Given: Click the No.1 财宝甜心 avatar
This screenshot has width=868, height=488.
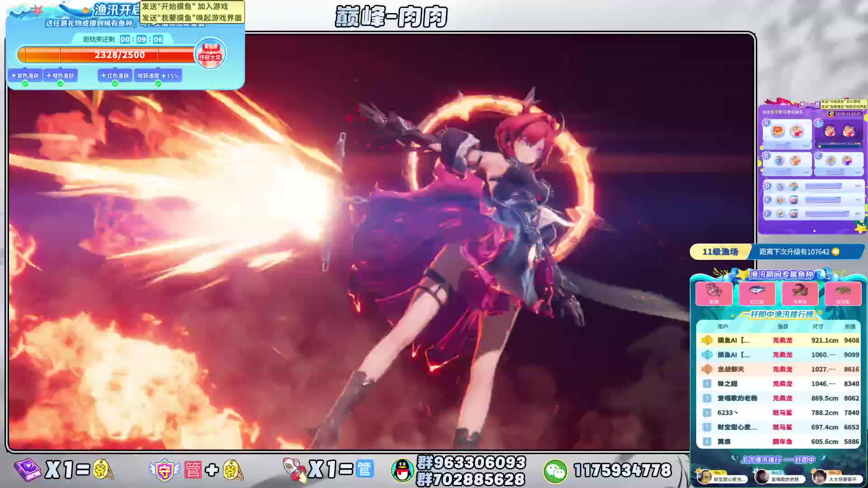Looking at the screenshot, I should (704, 476).
